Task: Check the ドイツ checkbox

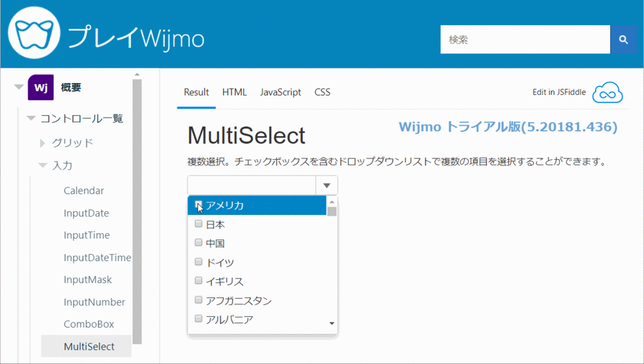Action: point(198,262)
